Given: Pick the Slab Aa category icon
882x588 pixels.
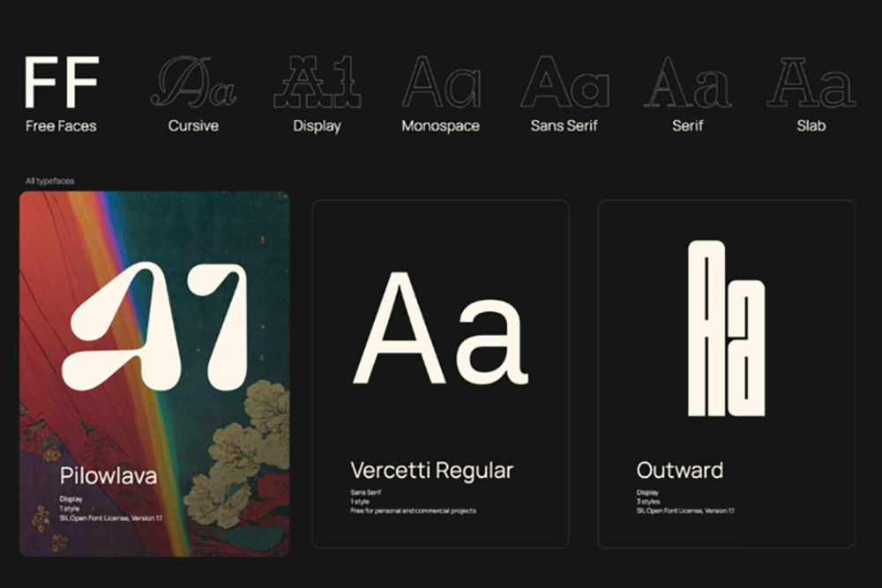Looking at the screenshot, I should 811,81.
